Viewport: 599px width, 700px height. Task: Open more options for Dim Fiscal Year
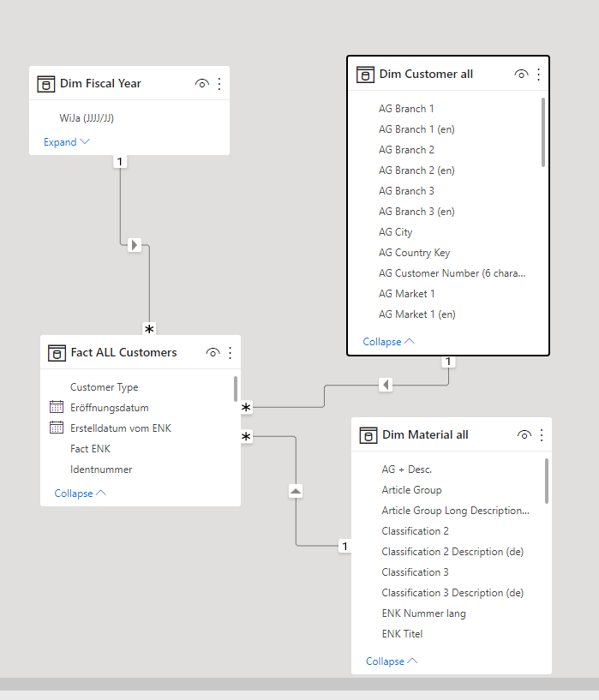point(219,83)
